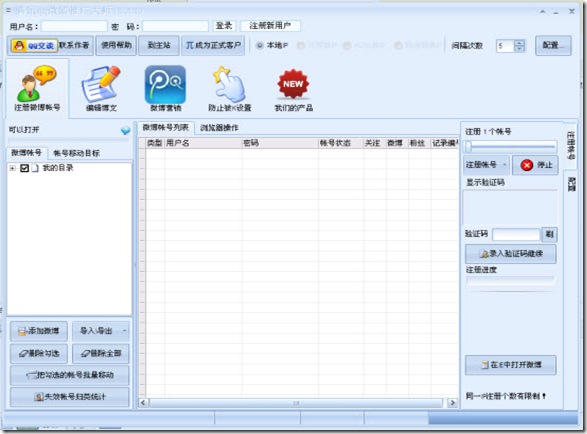Switch to the 帐号移动目标 tab

tap(76, 153)
